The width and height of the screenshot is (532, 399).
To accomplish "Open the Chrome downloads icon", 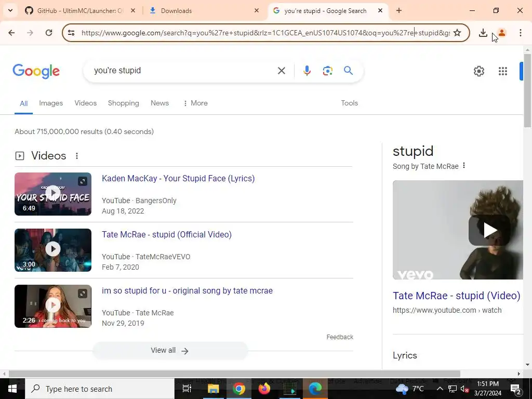I will (x=483, y=33).
